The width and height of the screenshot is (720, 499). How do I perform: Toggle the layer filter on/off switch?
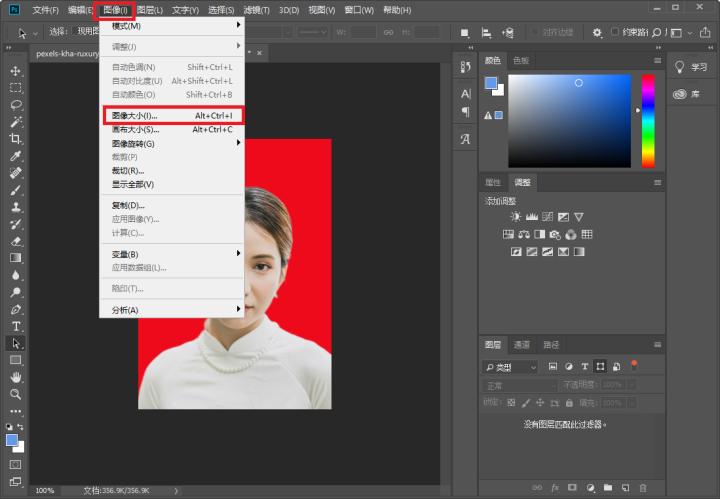[633, 366]
